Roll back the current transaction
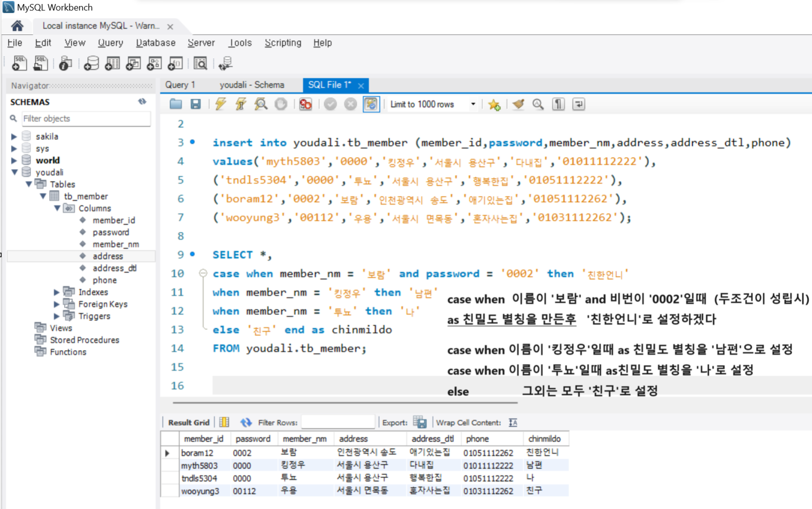This screenshot has width=812, height=509. (351, 104)
